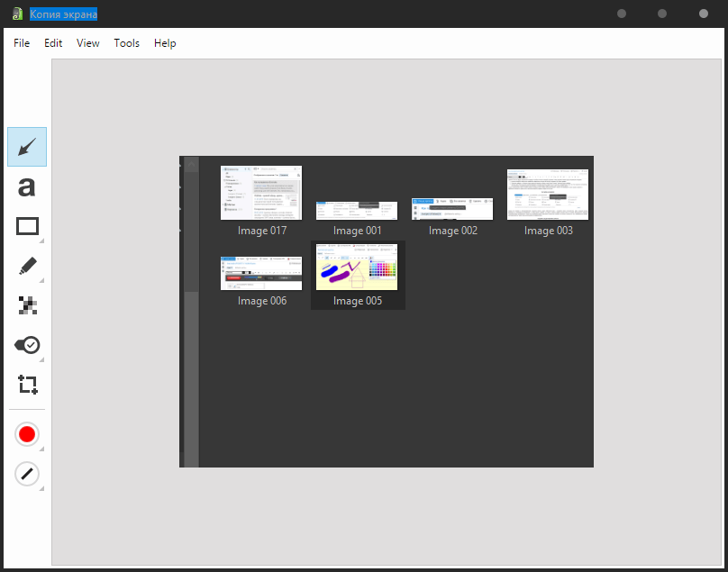Click the Image 006 label
The width and height of the screenshot is (728, 572).
(x=262, y=301)
